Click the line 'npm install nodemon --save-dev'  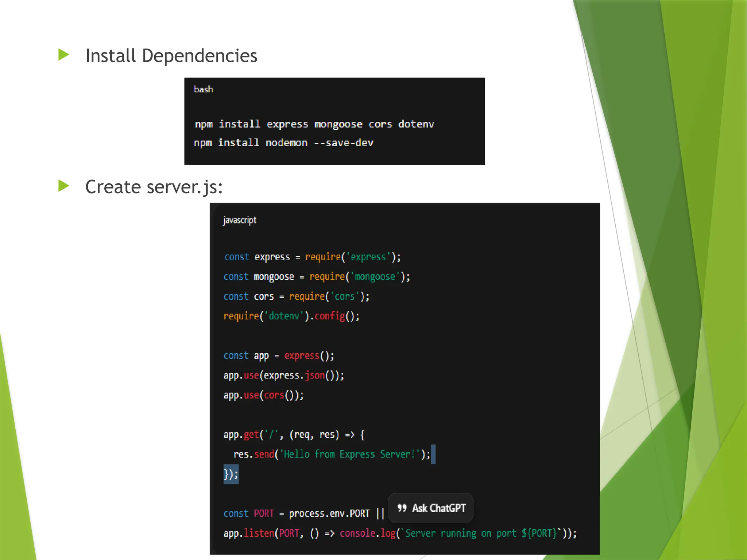pos(284,143)
